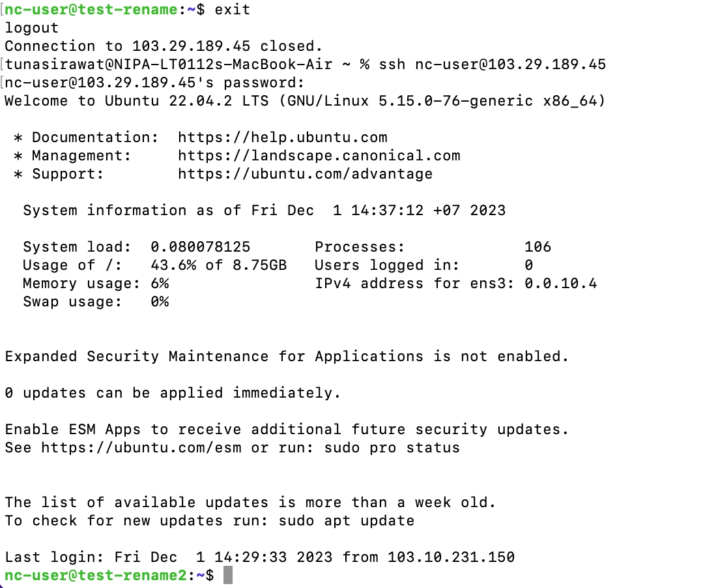Click the "logout" output line
Image resolution: width=703 pixels, height=588 pixels.
tap(31, 28)
